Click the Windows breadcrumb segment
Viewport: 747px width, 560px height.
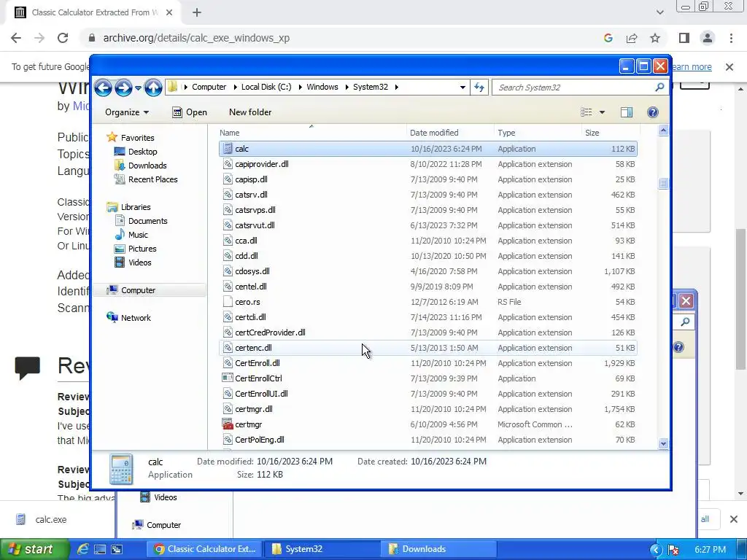coord(322,87)
